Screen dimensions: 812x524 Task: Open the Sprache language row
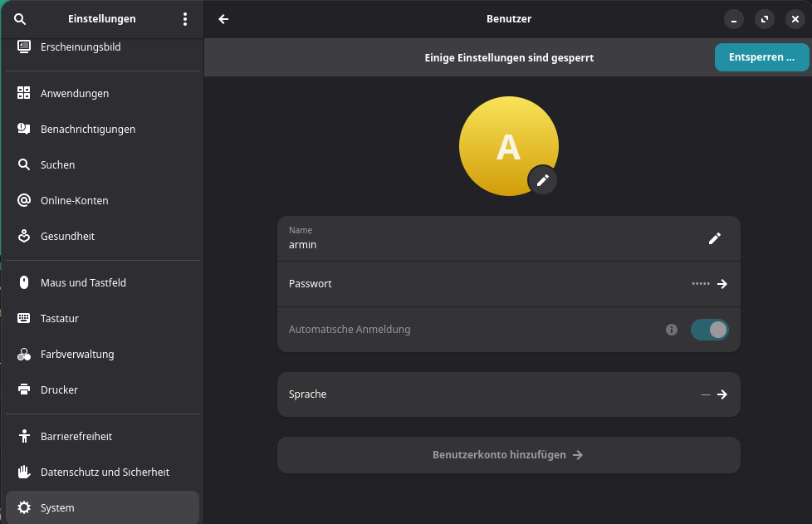[508, 394]
